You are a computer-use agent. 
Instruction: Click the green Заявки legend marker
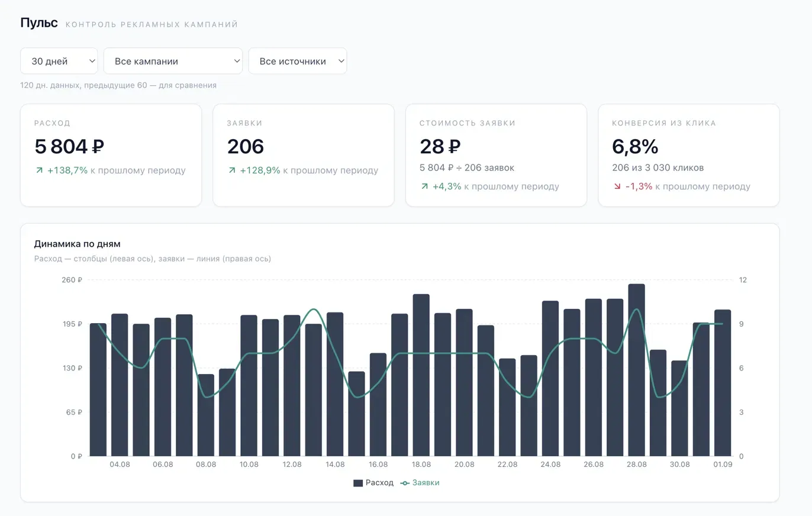click(x=405, y=483)
